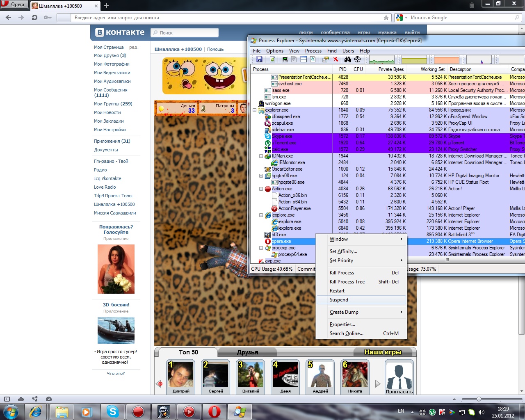Click the Properties toolbar icon in Process Explorer
The width and height of the screenshot is (525, 420).
point(326,59)
